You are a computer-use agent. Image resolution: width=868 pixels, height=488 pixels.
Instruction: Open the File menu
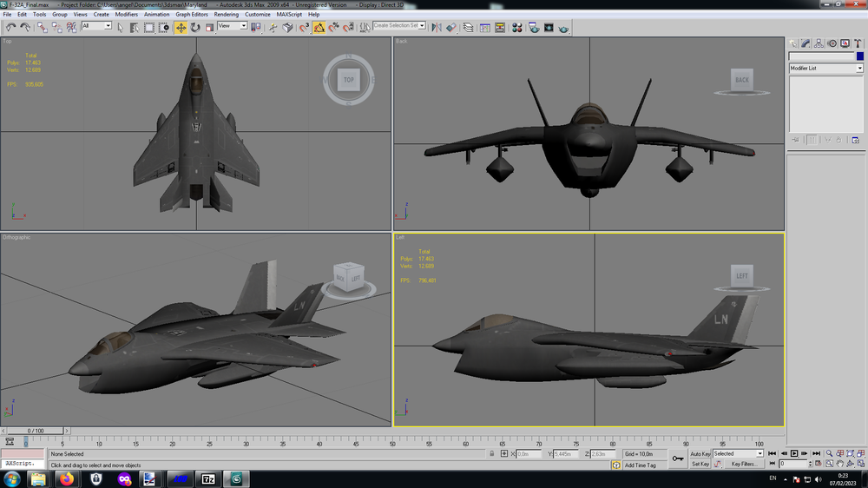click(x=7, y=15)
